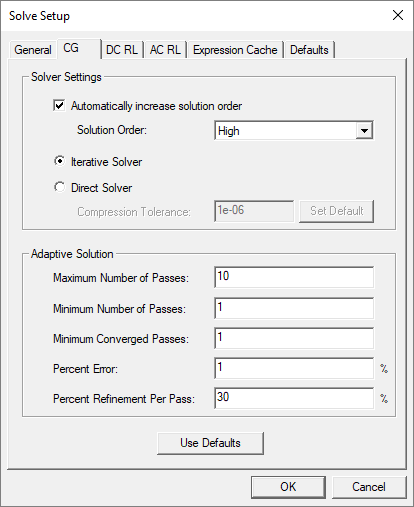Edit the Percent Refinement Per Pass field
This screenshot has width=414, height=507.
pos(294,398)
